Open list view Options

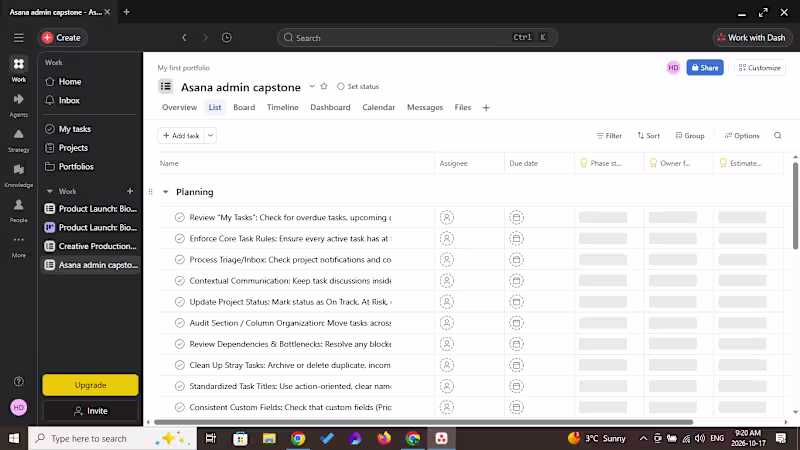point(742,136)
